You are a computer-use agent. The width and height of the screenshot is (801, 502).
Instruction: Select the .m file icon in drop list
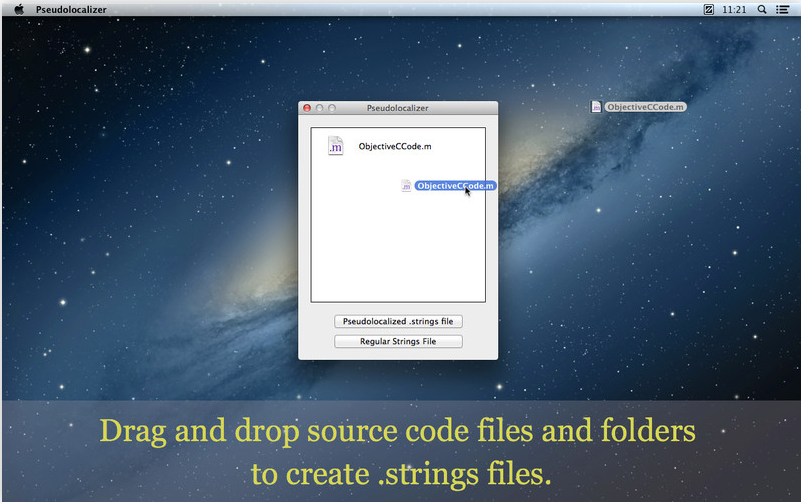[335, 146]
